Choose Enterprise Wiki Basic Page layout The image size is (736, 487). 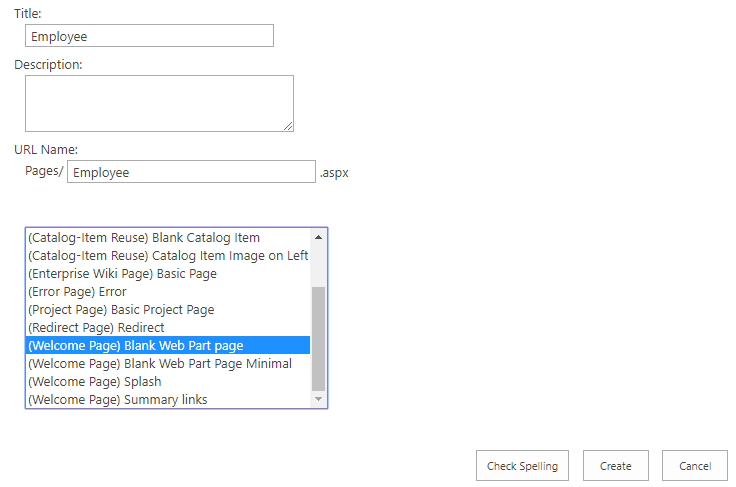122,274
